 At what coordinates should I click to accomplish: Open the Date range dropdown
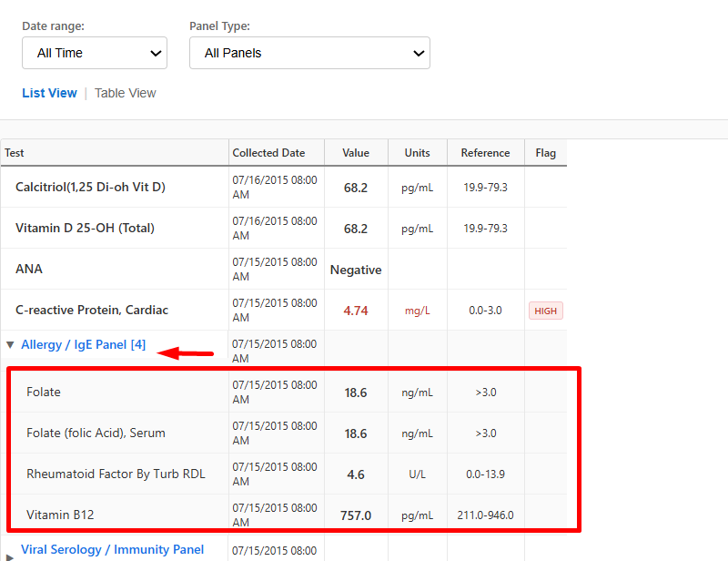95,53
